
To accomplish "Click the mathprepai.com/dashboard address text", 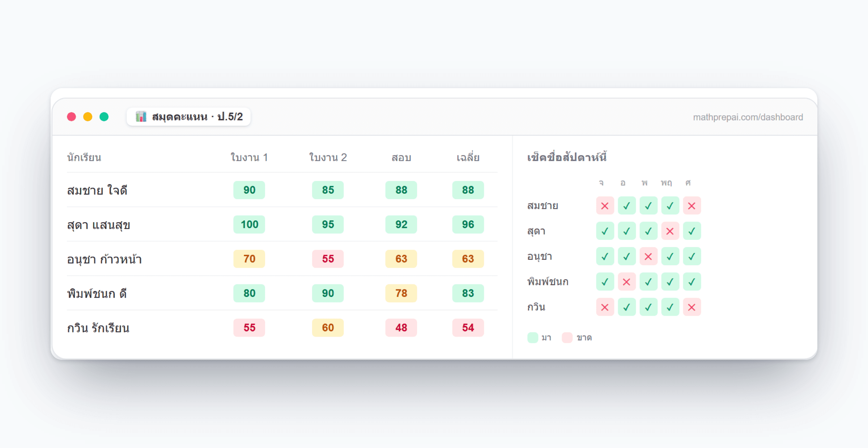I will (748, 117).
